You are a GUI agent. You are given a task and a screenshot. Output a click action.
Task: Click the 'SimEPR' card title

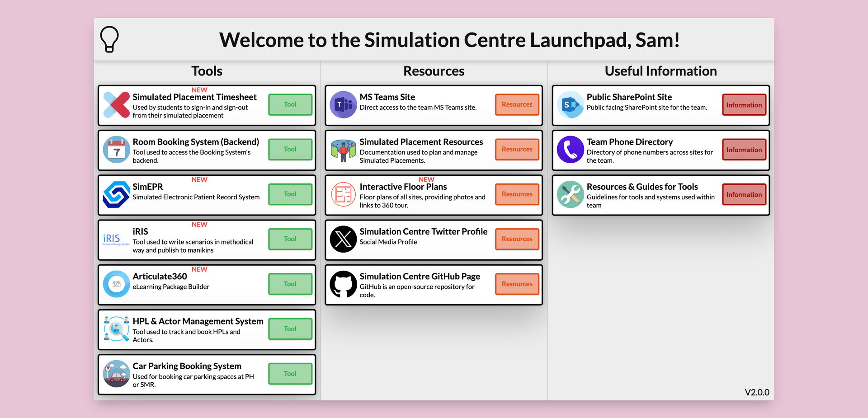click(148, 187)
